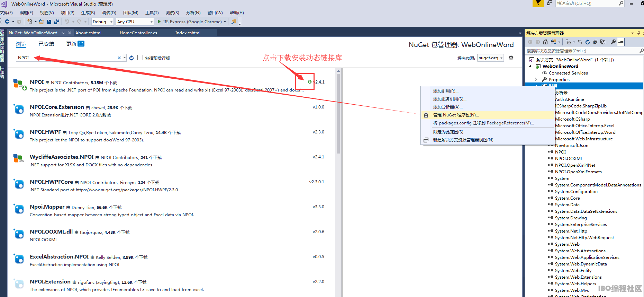This screenshot has width=644, height=297.
Task: Select the Npoi.Mapper package
Action: 171,210
